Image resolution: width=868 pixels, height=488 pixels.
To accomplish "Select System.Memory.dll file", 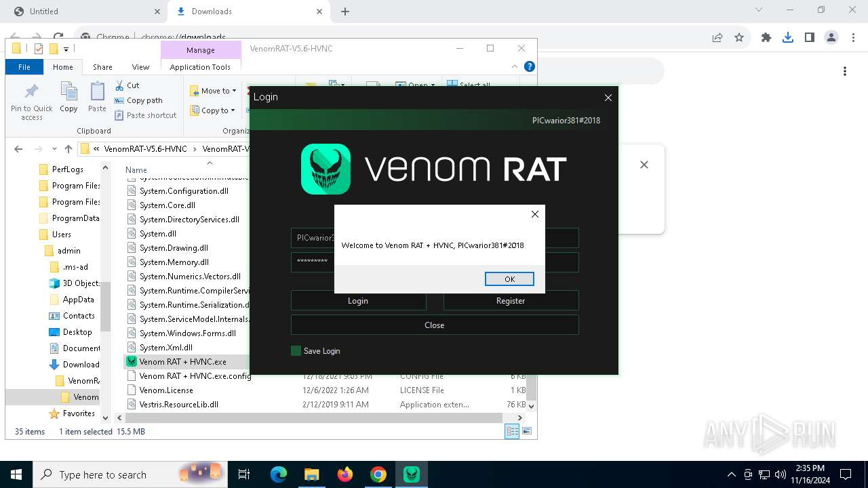I will click(168, 262).
